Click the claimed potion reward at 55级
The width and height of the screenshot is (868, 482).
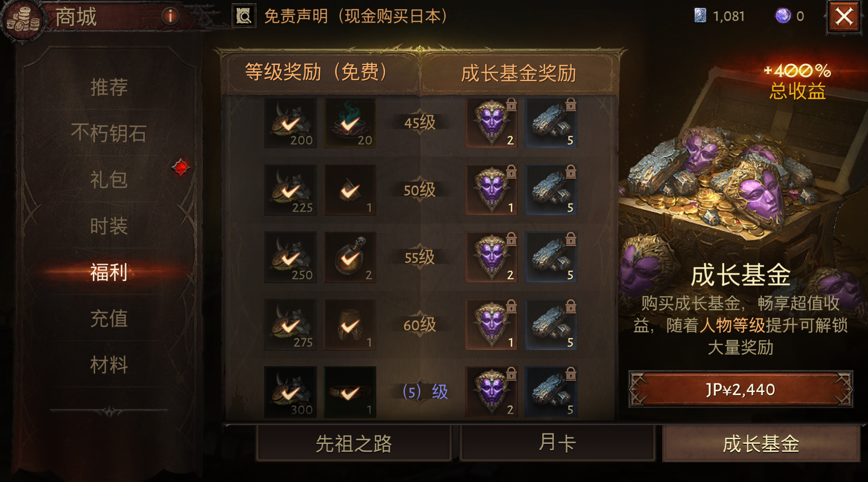350,258
